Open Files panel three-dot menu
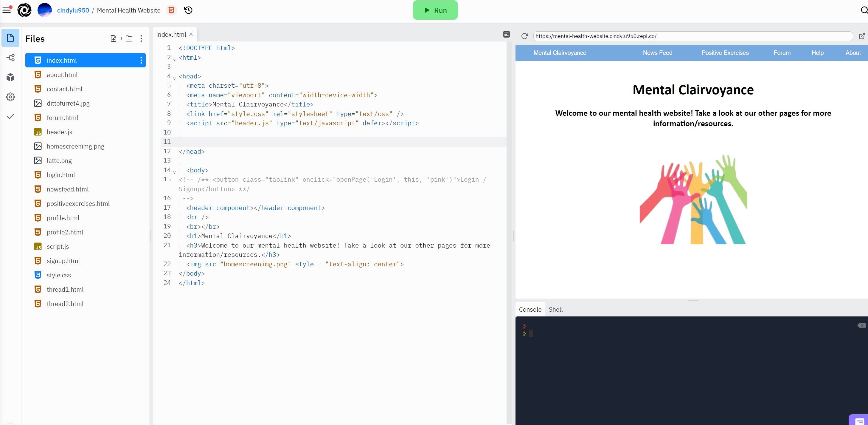This screenshot has width=868, height=425. click(141, 38)
